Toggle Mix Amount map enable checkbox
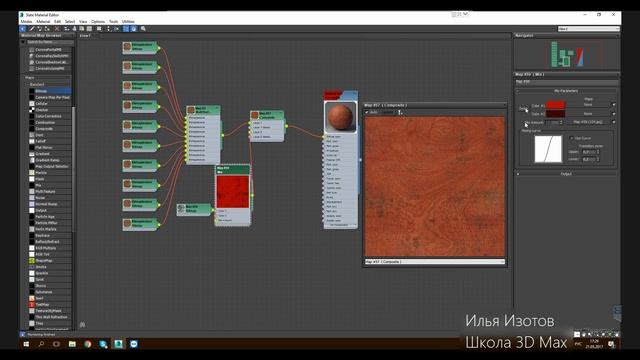The image size is (640, 360). click(613, 122)
